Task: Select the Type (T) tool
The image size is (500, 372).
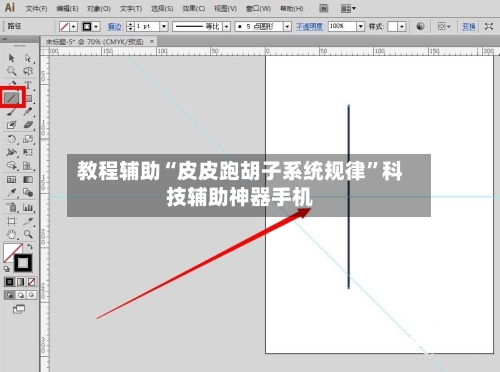Action: (28, 85)
